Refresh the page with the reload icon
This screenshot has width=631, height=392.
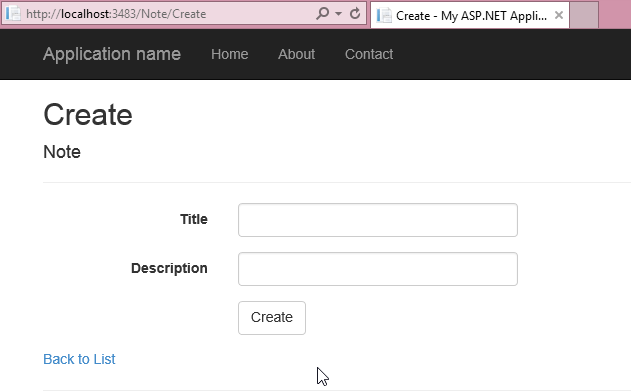[x=355, y=13]
